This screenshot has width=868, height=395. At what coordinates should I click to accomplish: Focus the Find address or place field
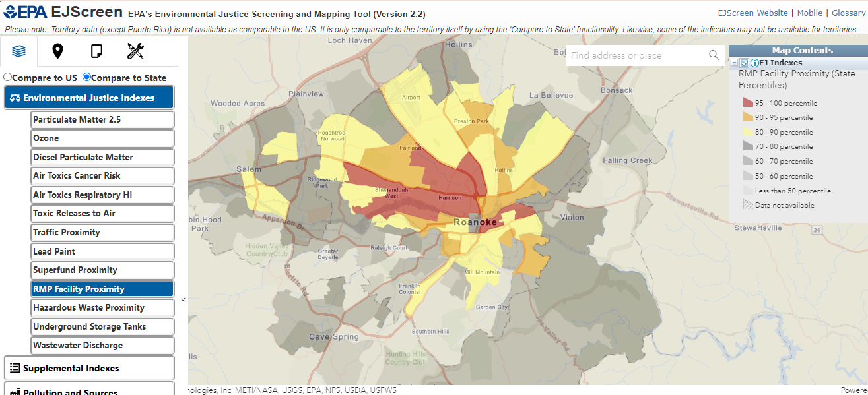click(x=635, y=55)
